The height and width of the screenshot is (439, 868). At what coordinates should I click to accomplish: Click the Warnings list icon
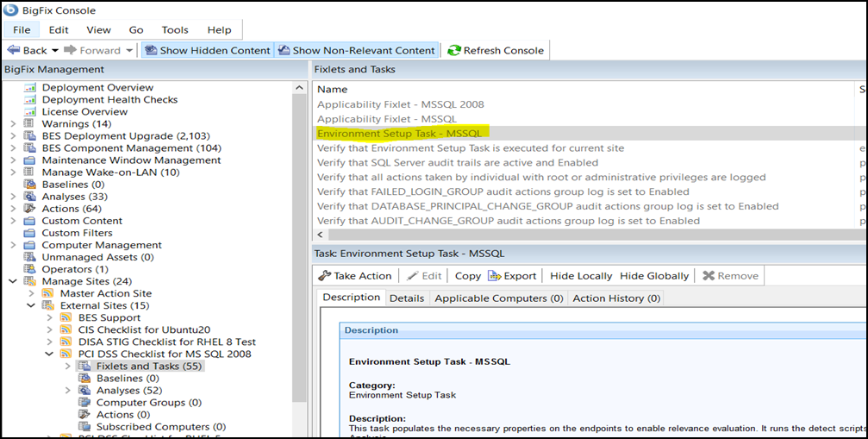point(30,123)
